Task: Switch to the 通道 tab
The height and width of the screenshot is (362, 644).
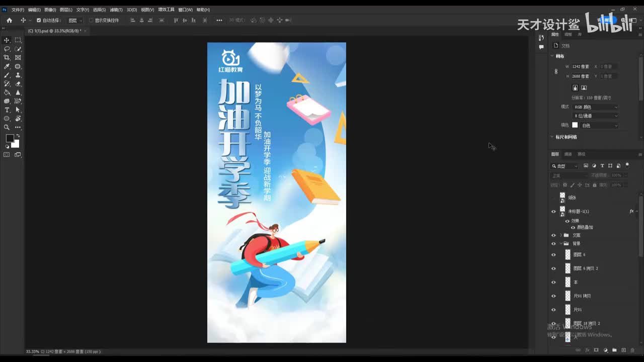Action: 568,154
